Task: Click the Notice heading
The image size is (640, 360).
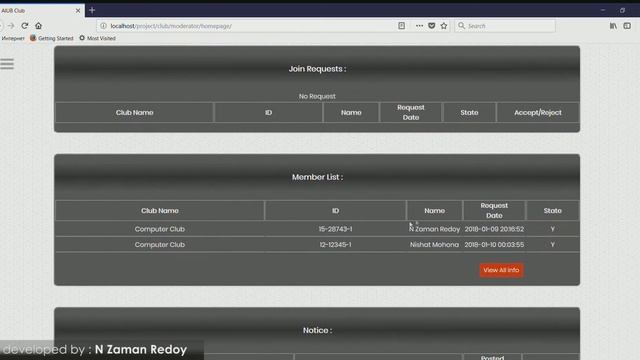Action: pyautogui.click(x=317, y=330)
